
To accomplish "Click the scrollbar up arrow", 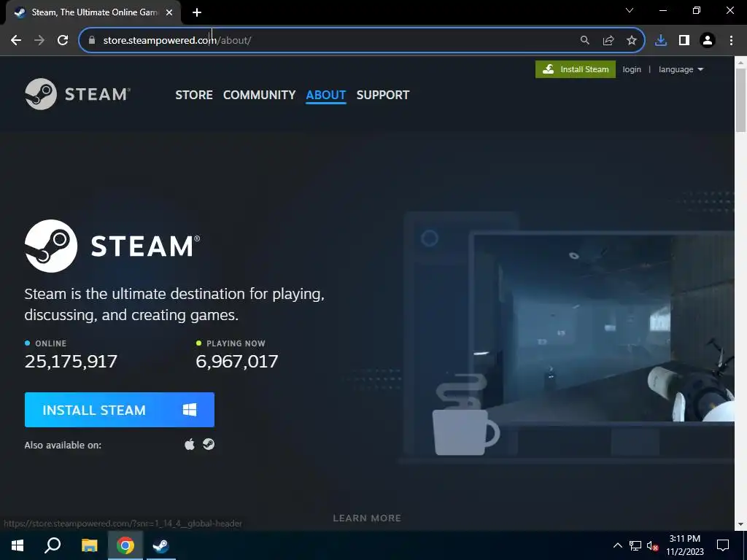I will pos(741,62).
